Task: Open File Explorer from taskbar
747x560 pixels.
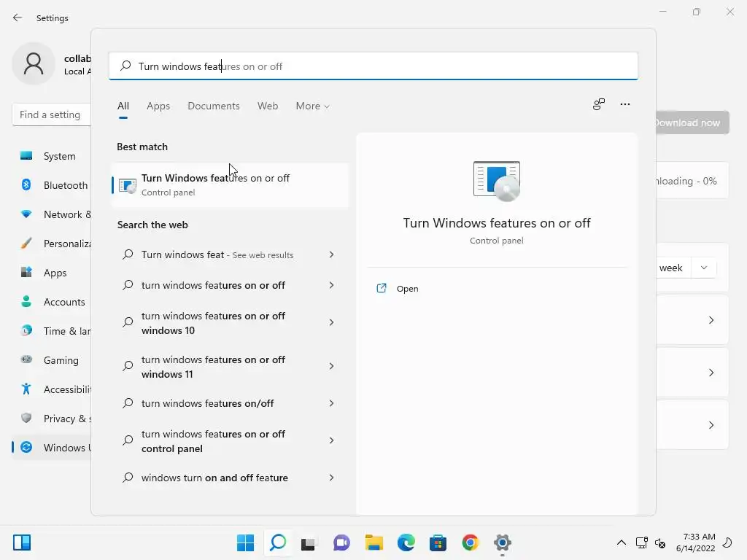Action: [374, 542]
